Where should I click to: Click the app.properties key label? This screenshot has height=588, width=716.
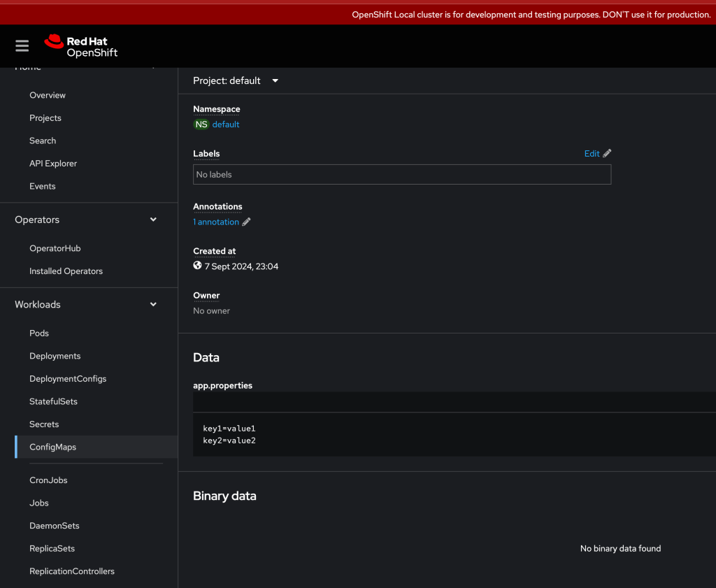point(223,385)
